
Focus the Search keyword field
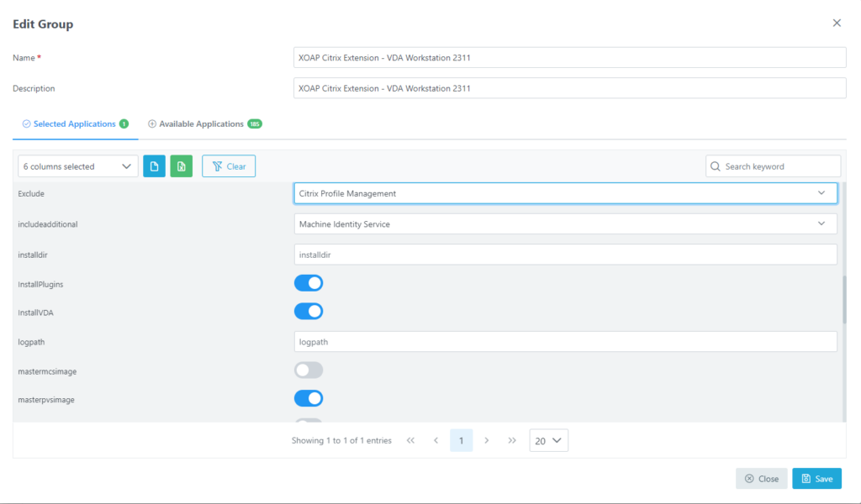774,166
